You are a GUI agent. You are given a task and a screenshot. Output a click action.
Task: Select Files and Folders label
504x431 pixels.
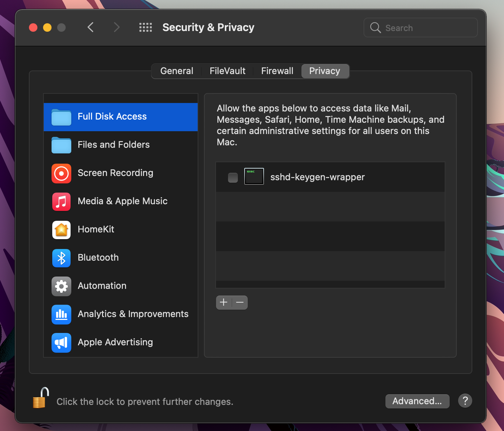click(114, 145)
